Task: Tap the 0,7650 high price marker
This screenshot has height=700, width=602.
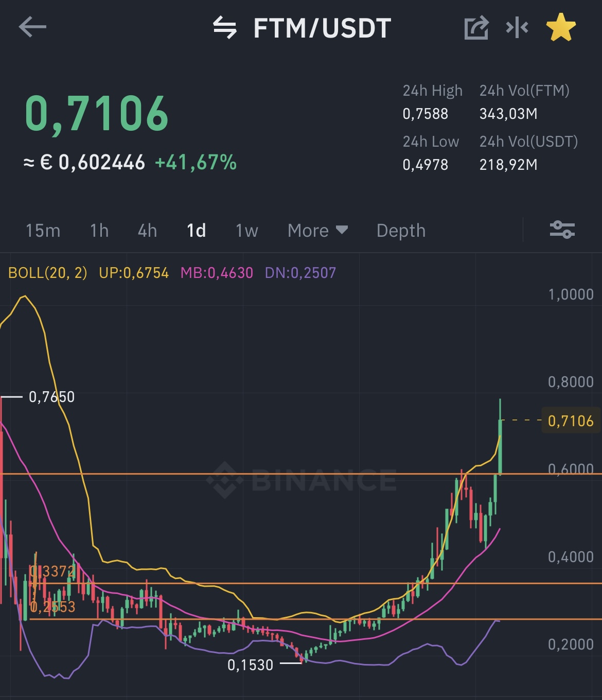Action: [51, 397]
